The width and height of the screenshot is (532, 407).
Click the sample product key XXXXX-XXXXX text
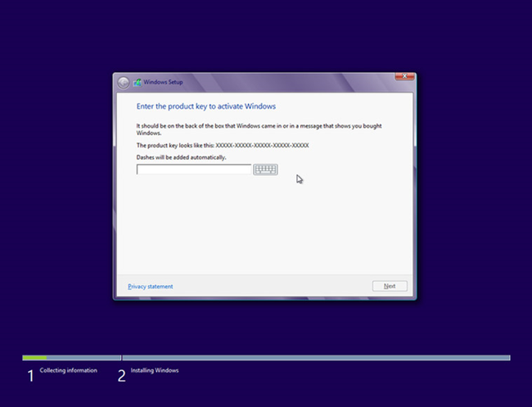point(262,145)
